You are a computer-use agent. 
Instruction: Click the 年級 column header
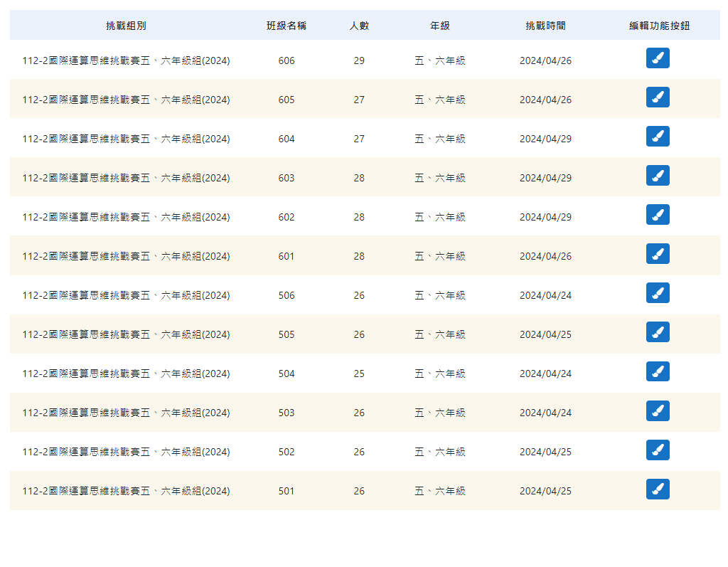439,26
